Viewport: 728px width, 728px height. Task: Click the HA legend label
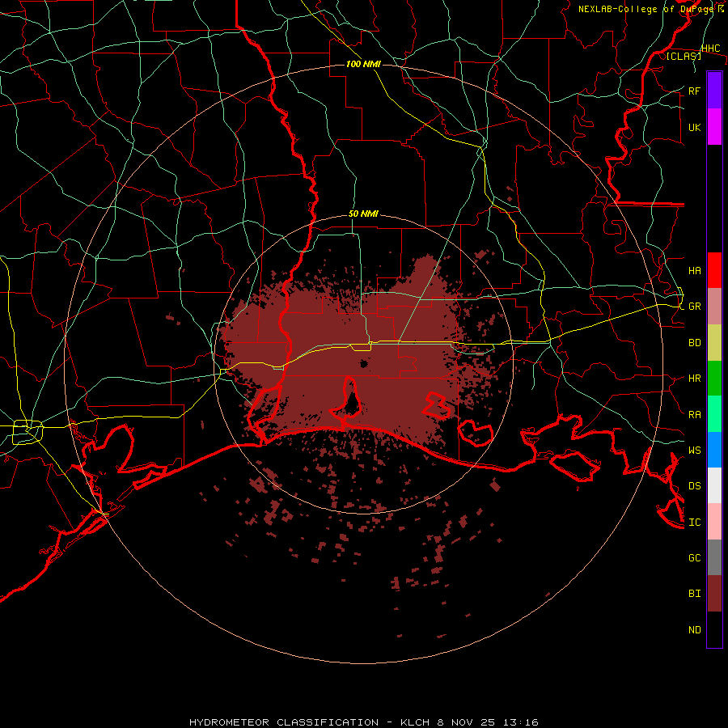click(695, 270)
